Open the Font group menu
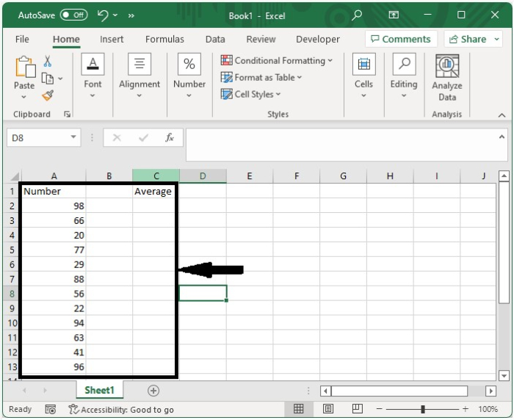The image size is (514, 420). (x=93, y=76)
